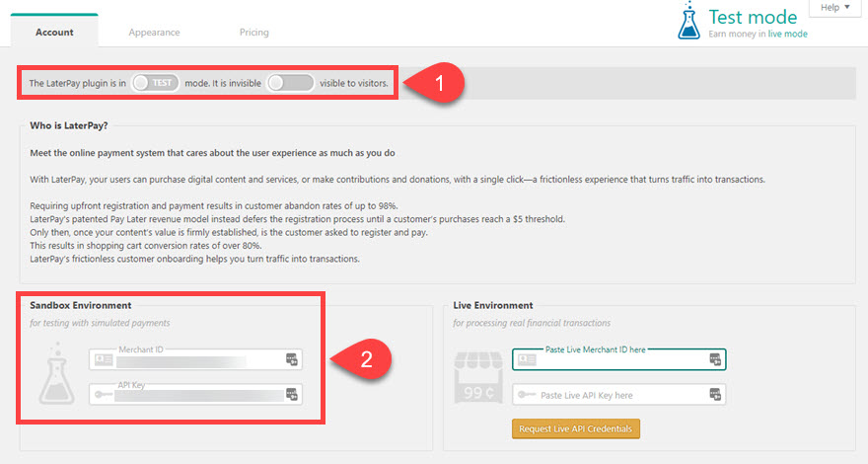Open the Pricing tab
The image size is (868, 464).
(x=254, y=33)
